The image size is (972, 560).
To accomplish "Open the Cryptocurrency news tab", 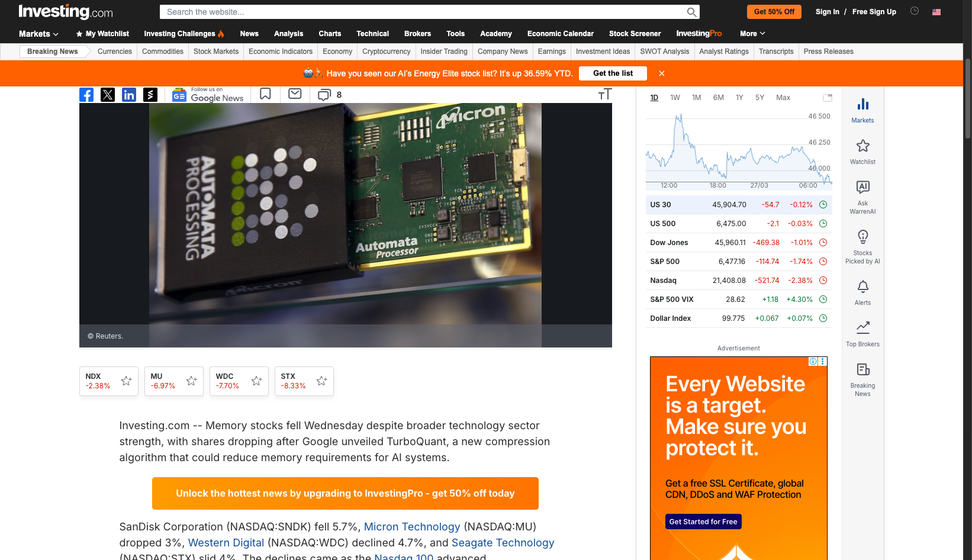I will tap(386, 52).
